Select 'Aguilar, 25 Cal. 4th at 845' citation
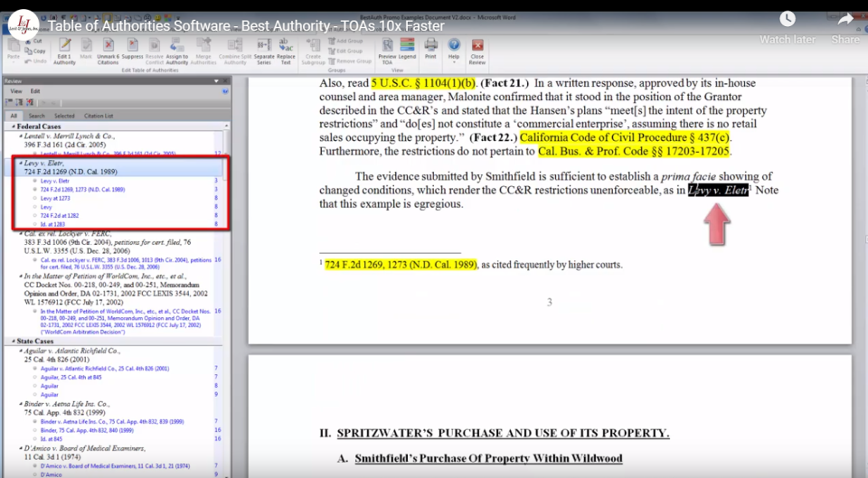This screenshot has height=478, width=868. [x=71, y=378]
